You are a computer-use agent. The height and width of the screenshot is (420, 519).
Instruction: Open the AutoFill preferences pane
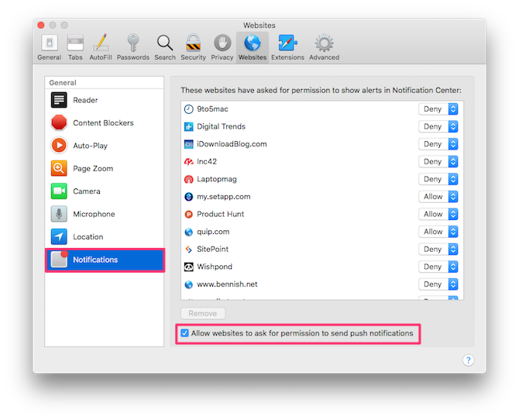[x=100, y=46]
